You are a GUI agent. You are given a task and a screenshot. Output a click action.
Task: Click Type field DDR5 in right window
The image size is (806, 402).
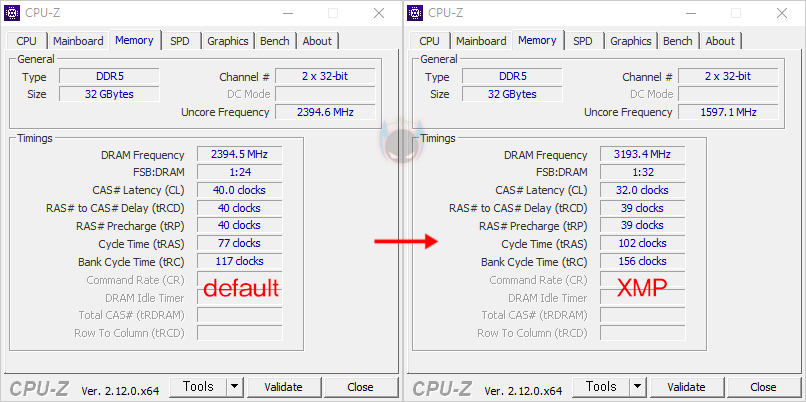512,77
